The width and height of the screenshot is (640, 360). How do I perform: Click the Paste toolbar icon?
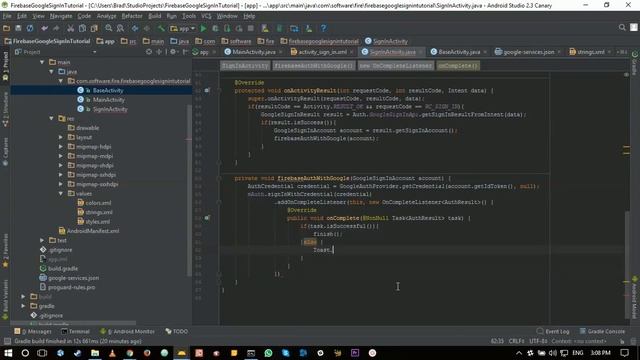click(x=94, y=28)
